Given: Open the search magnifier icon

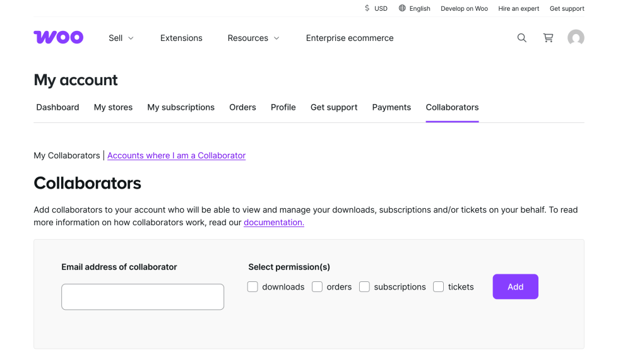Looking at the screenshot, I should (x=522, y=38).
